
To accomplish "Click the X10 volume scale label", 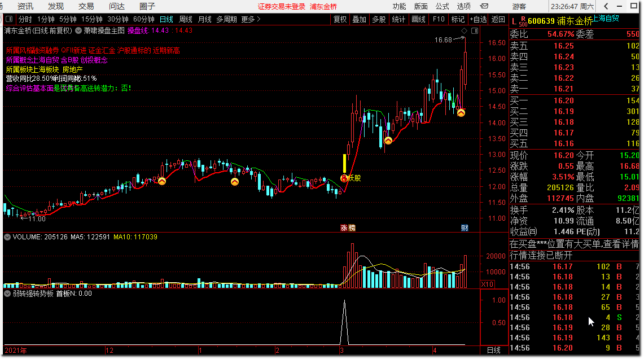I will (487, 284).
